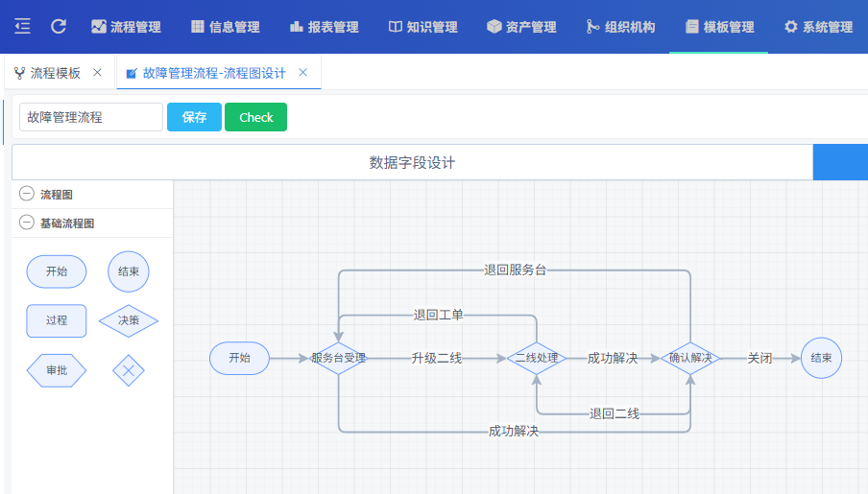Collapse the 基础流程图 section
The image size is (868, 494).
pos(27,223)
